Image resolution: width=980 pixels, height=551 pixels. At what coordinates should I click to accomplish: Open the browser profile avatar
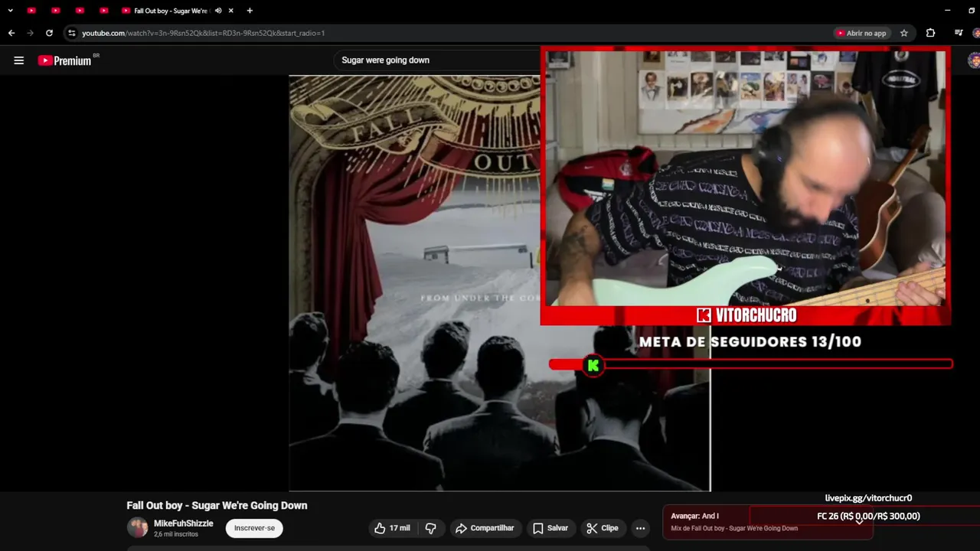[976, 33]
